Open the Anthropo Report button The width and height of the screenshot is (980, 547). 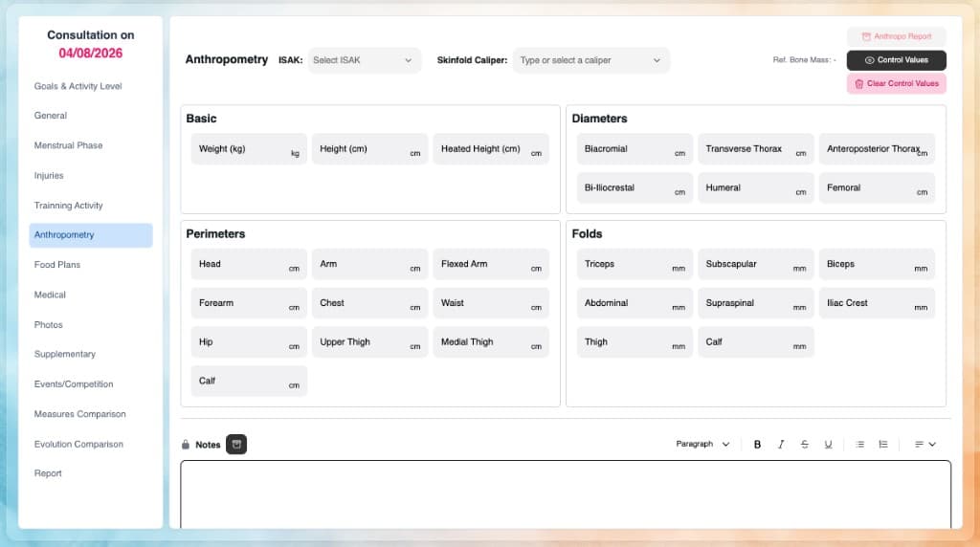[x=896, y=37]
